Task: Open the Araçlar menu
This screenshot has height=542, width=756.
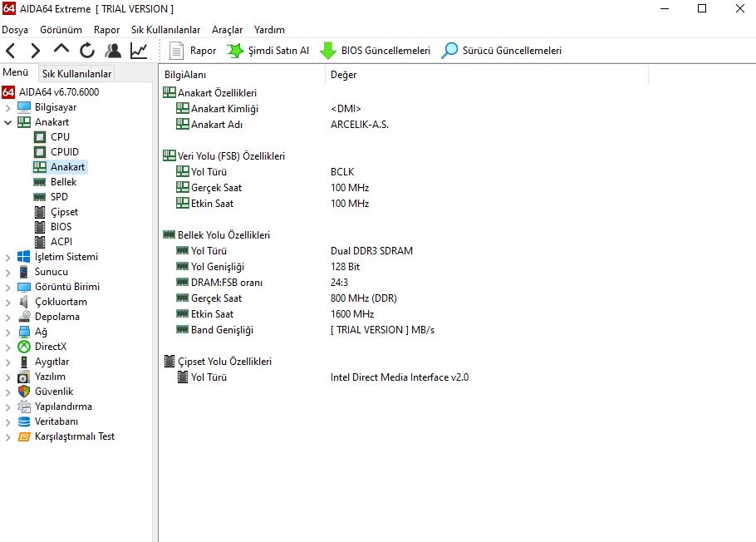Action: [227, 30]
